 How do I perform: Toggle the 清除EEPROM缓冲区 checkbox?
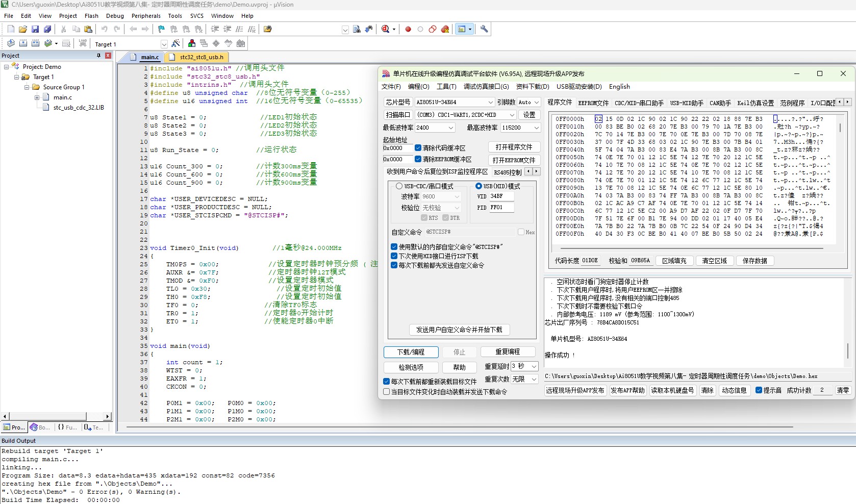click(418, 159)
